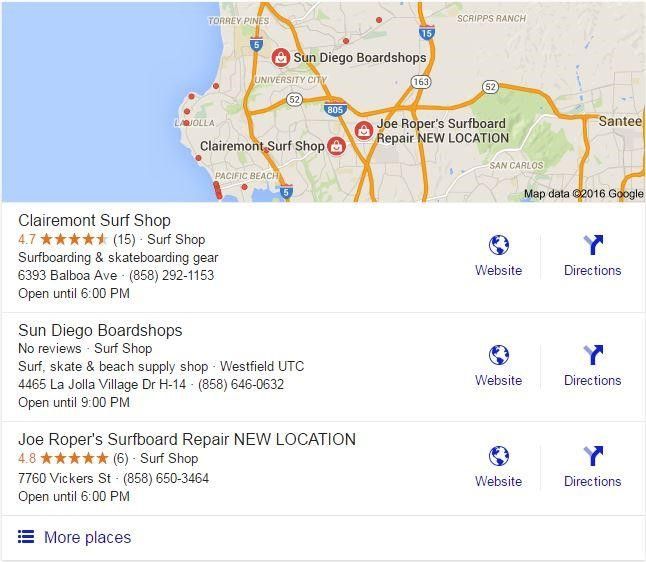This screenshot has width=646, height=562.
Task: Open Joe Roper's Surfboard Repair NEW LOCATION title
Action: 187,439
